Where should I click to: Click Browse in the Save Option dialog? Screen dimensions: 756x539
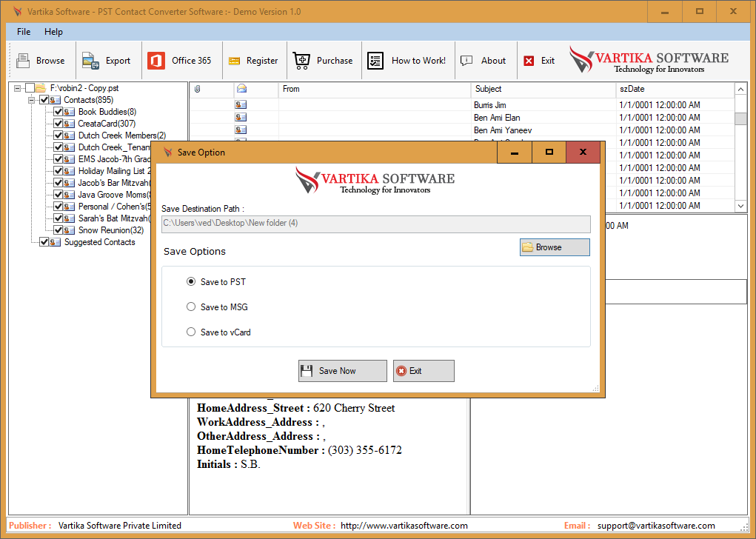point(555,247)
